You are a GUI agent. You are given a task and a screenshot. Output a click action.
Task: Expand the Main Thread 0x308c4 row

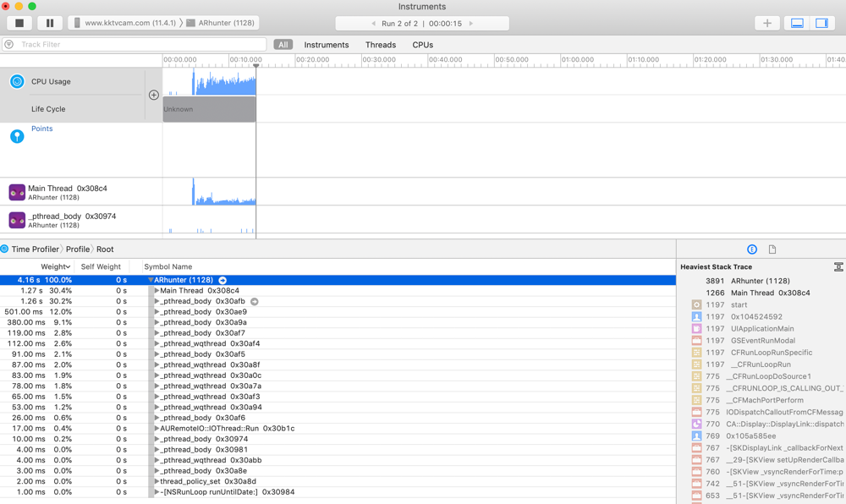[x=157, y=291]
